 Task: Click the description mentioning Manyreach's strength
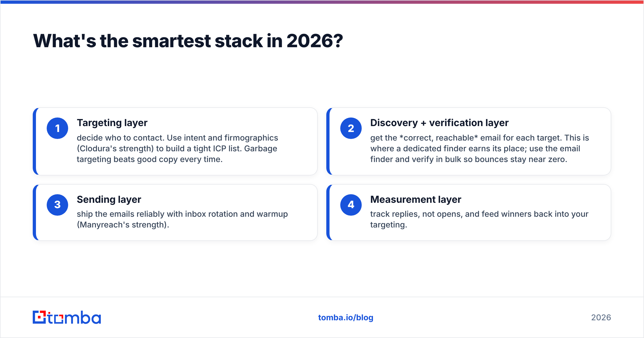pos(182,219)
